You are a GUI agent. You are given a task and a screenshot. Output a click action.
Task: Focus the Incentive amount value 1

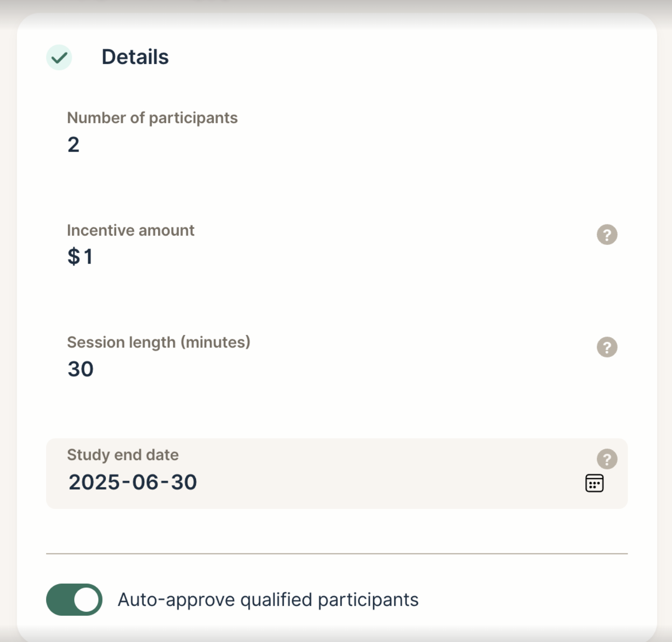tap(88, 257)
